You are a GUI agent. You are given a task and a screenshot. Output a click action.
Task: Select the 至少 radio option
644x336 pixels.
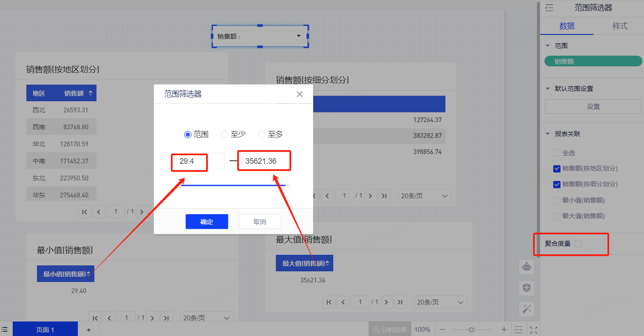click(225, 134)
